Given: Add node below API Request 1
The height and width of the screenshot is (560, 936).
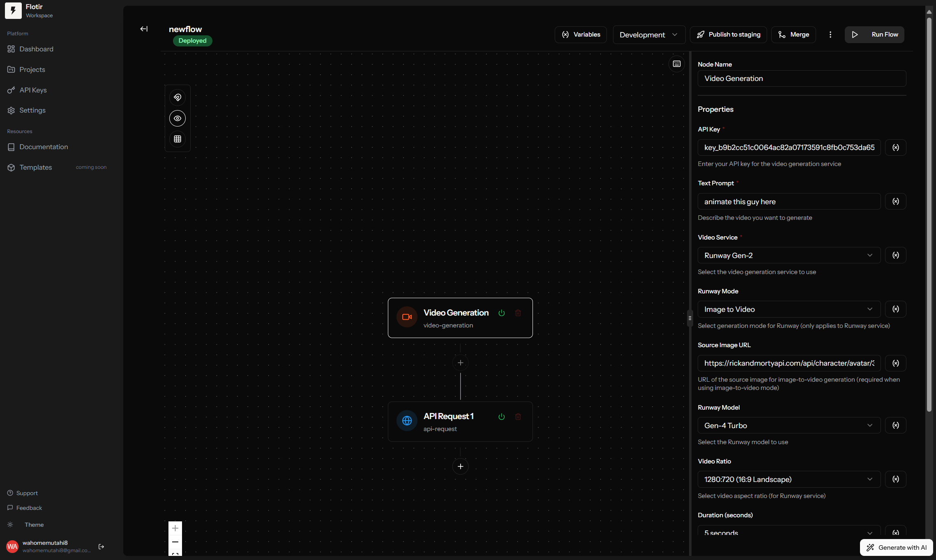Looking at the screenshot, I should point(460,466).
